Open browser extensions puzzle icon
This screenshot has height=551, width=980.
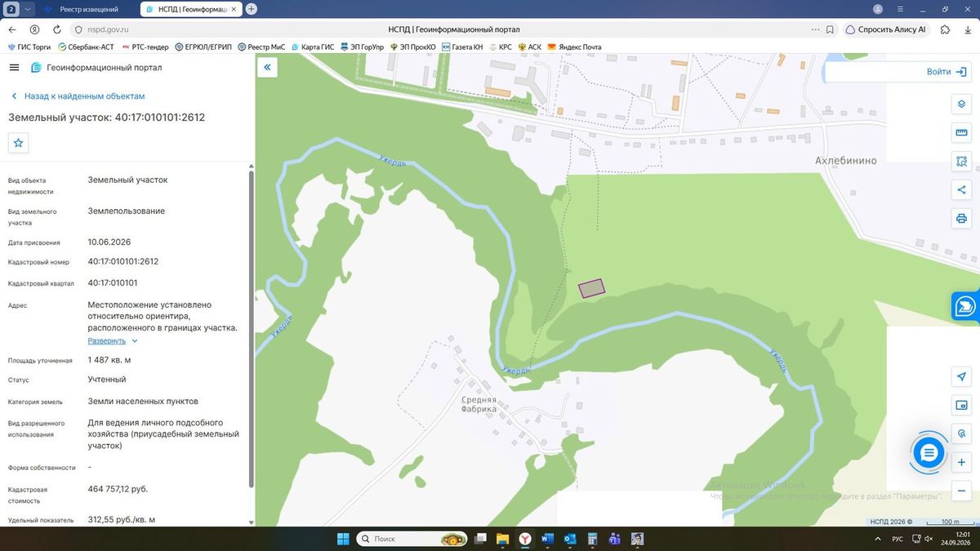coord(945,29)
